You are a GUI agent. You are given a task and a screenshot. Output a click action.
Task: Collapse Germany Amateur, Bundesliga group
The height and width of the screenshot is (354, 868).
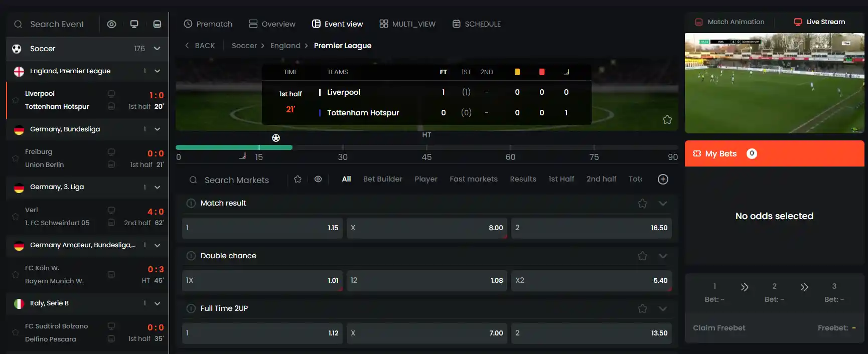[157, 245]
